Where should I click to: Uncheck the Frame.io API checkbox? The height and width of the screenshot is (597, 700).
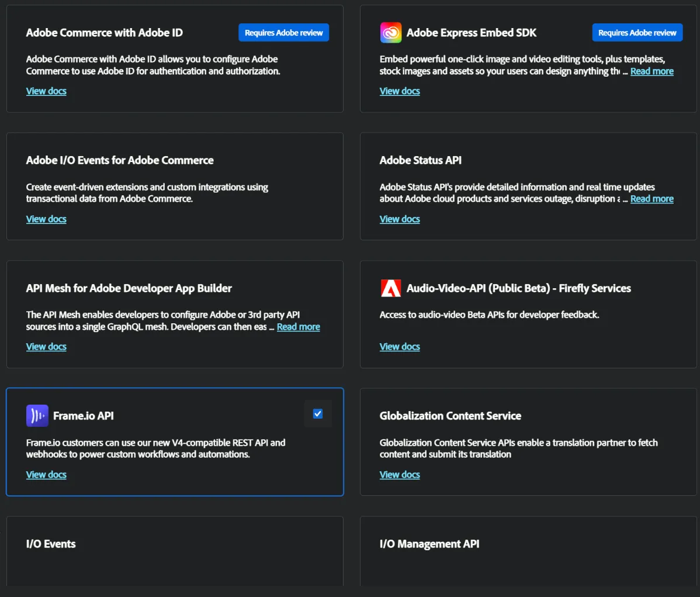pyautogui.click(x=318, y=414)
